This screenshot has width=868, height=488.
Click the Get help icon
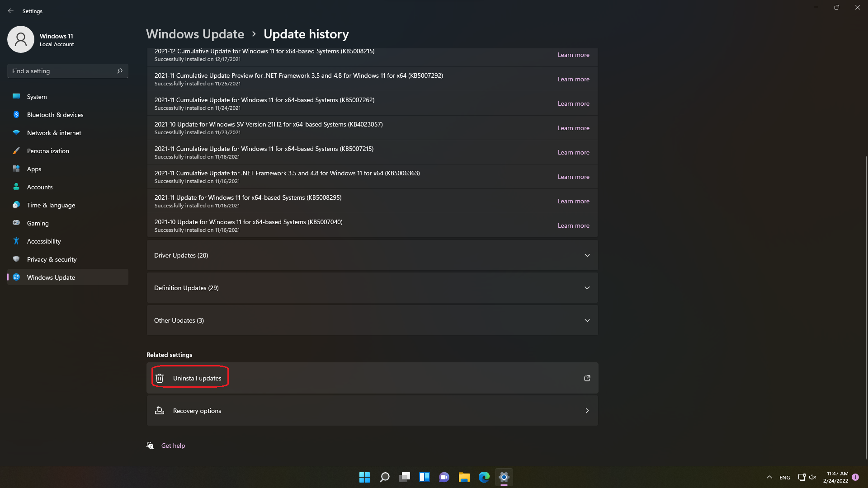coord(150,446)
